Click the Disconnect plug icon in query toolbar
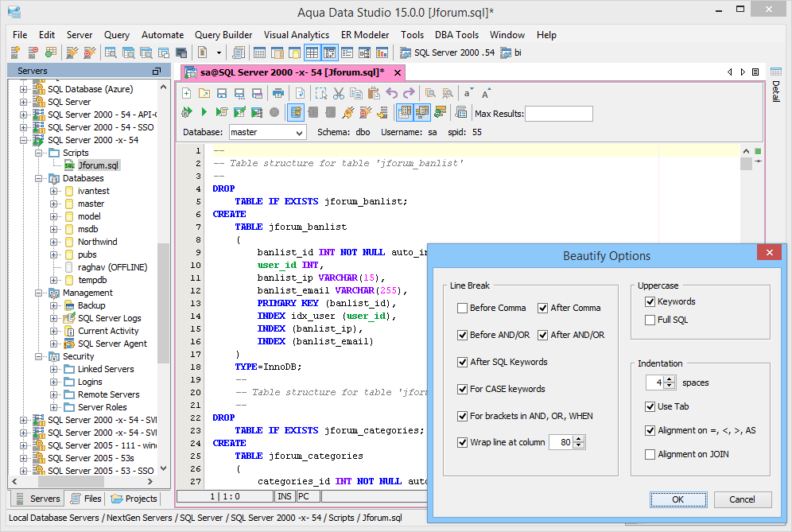 click(365, 112)
